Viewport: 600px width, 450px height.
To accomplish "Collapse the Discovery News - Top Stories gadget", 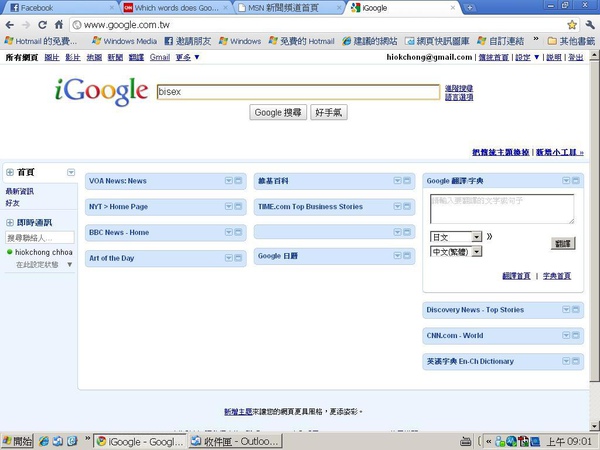I will coord(576,309).
